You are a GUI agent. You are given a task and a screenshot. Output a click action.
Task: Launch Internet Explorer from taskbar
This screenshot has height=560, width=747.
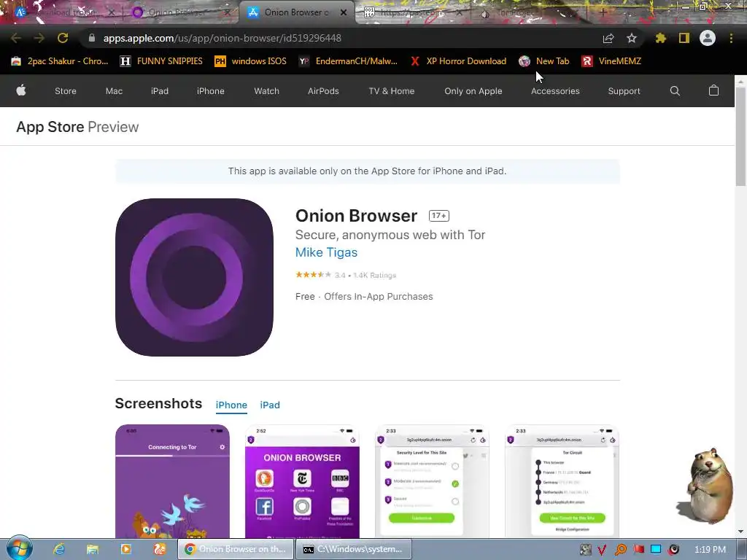pyautogui.click(x=59, y=549)
